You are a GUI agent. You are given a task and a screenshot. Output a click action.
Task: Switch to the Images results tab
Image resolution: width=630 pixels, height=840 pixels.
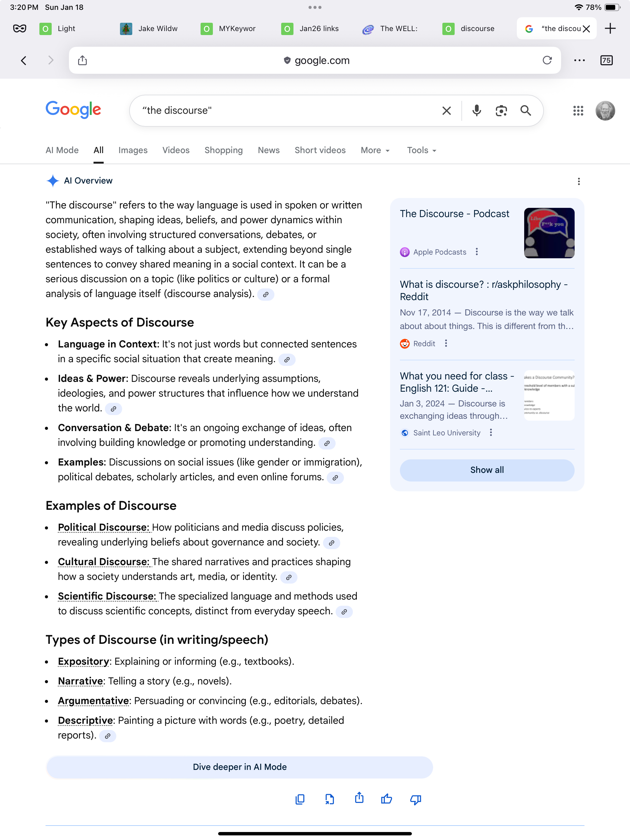(133, 150)
